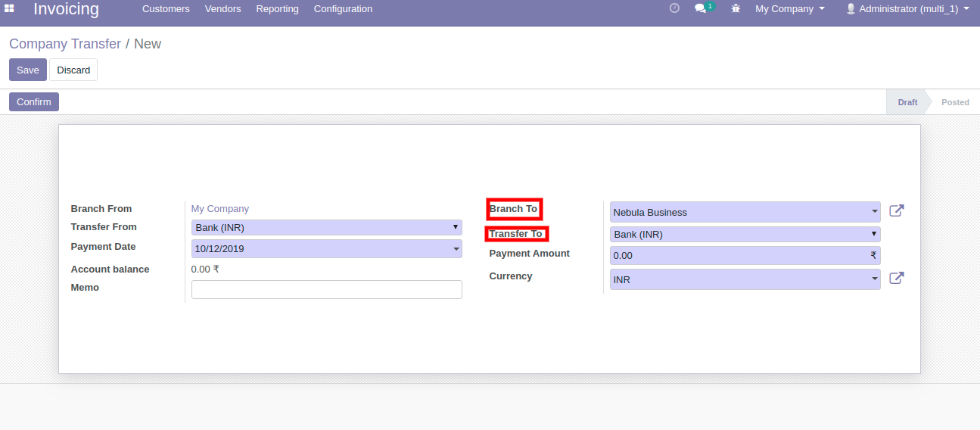Discard the transfer changes
Screen dimensions: 980x430
(73, 70)
